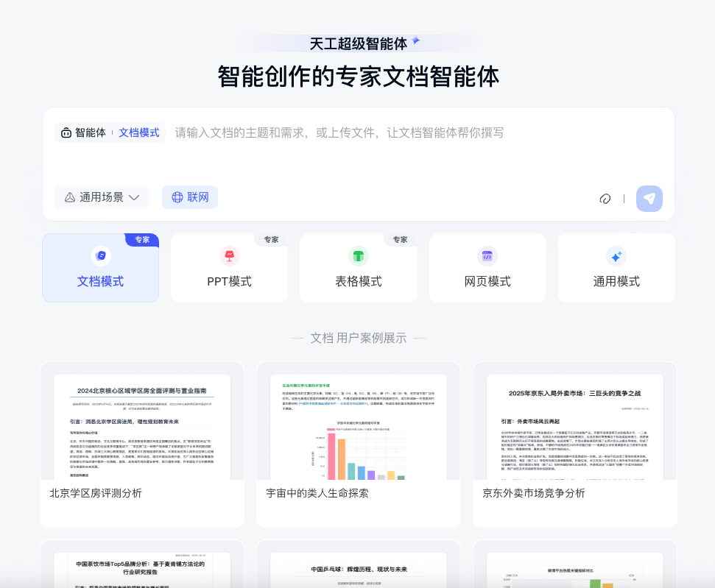Click the 表格模式 green table icon
The height and width of the screenshot is (588, 715).
(359, 255)
